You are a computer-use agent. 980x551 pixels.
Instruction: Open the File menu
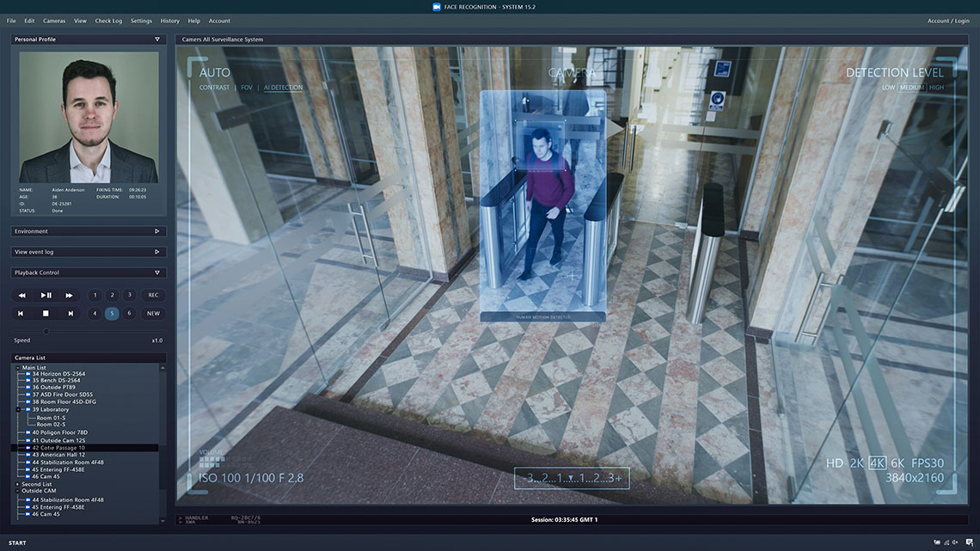[x=11, y=21]
